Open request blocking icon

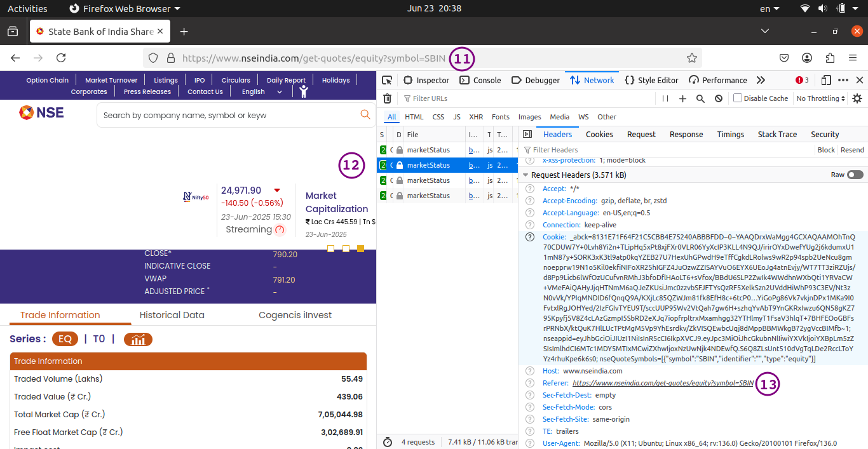click(719, 98)
